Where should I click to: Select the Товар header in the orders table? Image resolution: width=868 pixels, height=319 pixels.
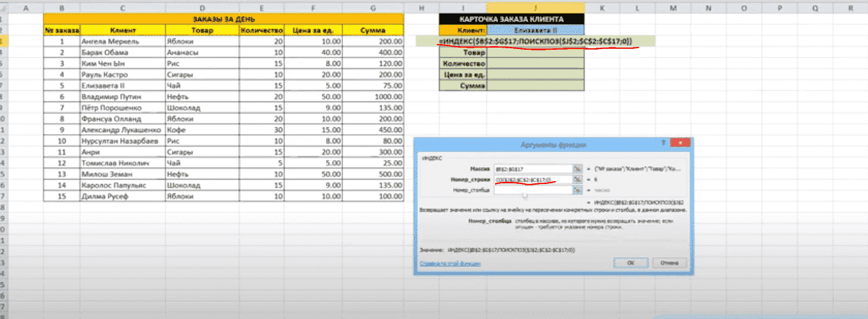202,31
